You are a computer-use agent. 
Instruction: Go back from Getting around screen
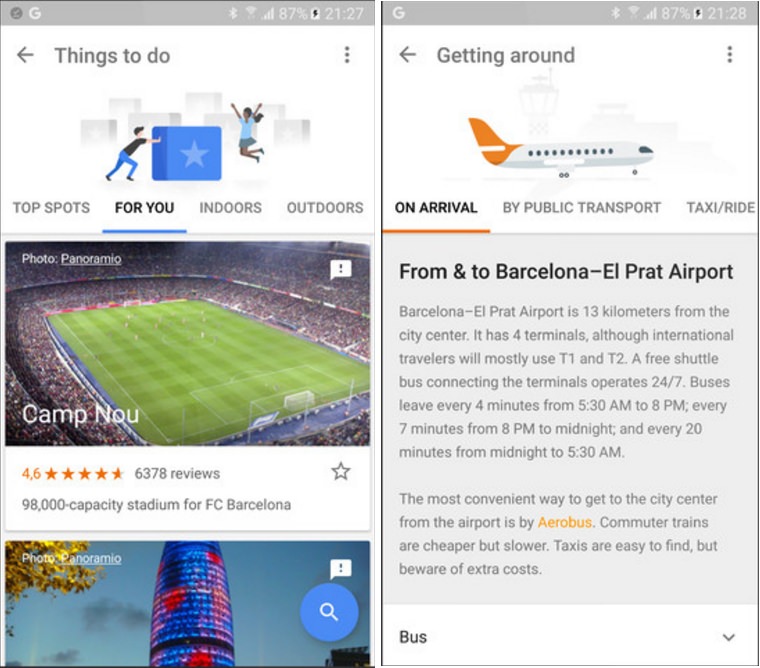tap(408, 55)
